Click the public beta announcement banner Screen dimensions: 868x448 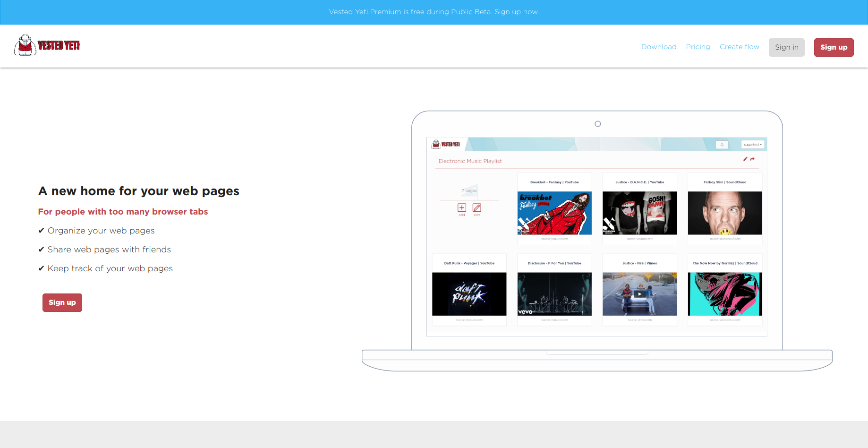pyautogui.click(x=434, y=12)
